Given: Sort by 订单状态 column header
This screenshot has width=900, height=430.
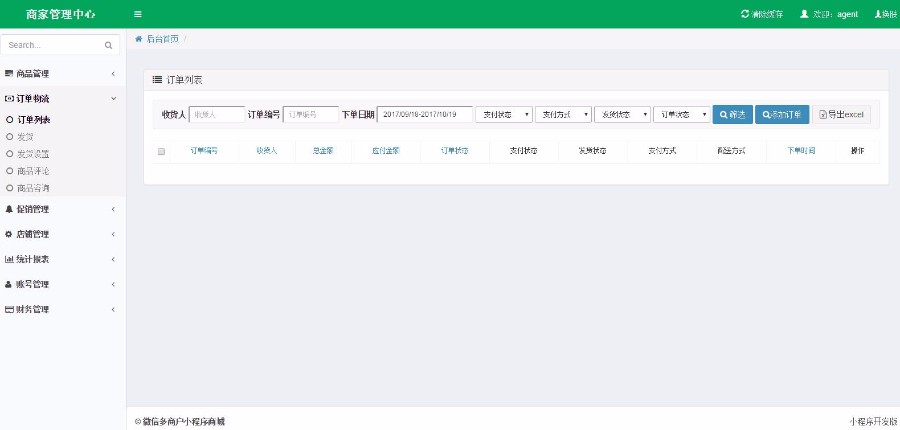Looking at the screenshot, I should pos(455,151).
